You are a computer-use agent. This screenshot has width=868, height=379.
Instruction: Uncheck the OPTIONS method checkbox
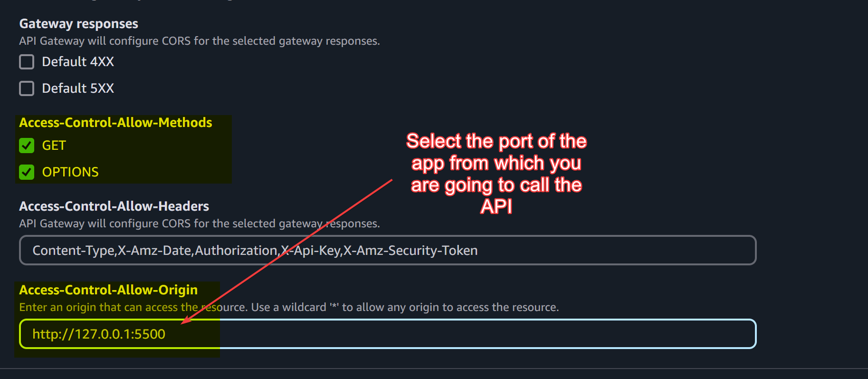pyautogui.click(x=27, y=172)
